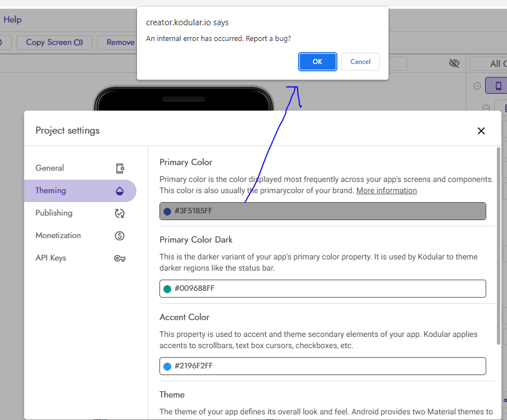Toggle the hidden components eye icon

[x=454, y=63]
